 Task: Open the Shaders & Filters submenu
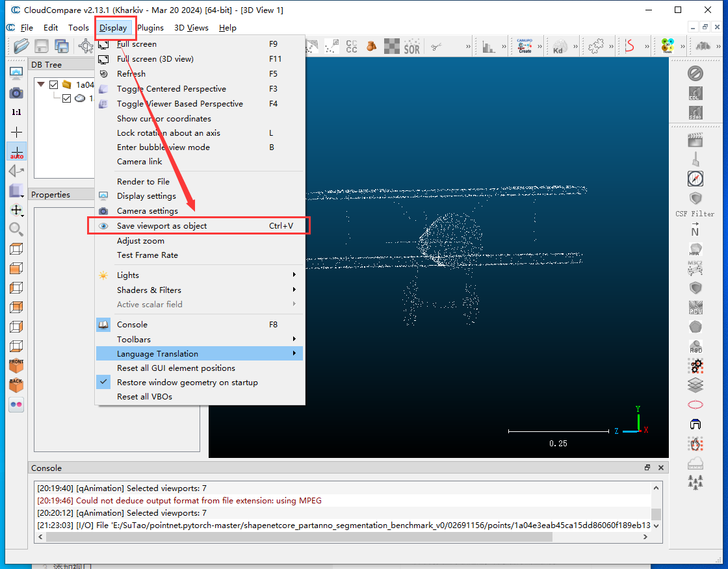click(149, 290)
